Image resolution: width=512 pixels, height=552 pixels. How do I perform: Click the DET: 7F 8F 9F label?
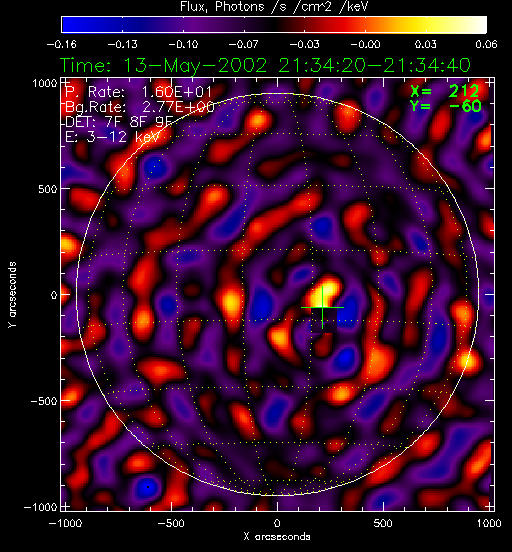coord(119,122)
